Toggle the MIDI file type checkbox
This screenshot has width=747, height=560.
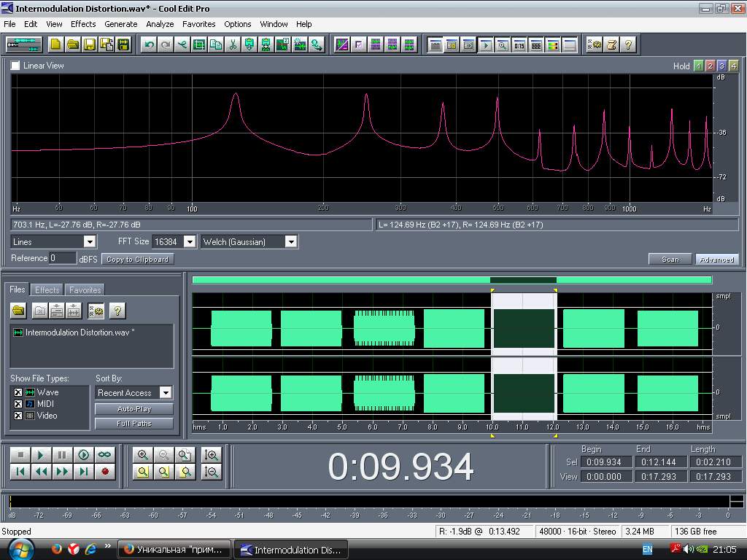[18, 404]
